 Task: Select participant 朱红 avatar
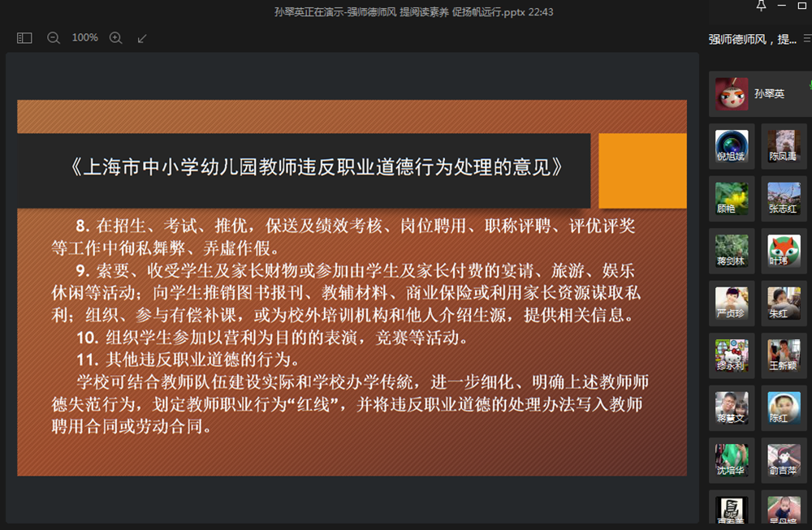coord(784,304)
